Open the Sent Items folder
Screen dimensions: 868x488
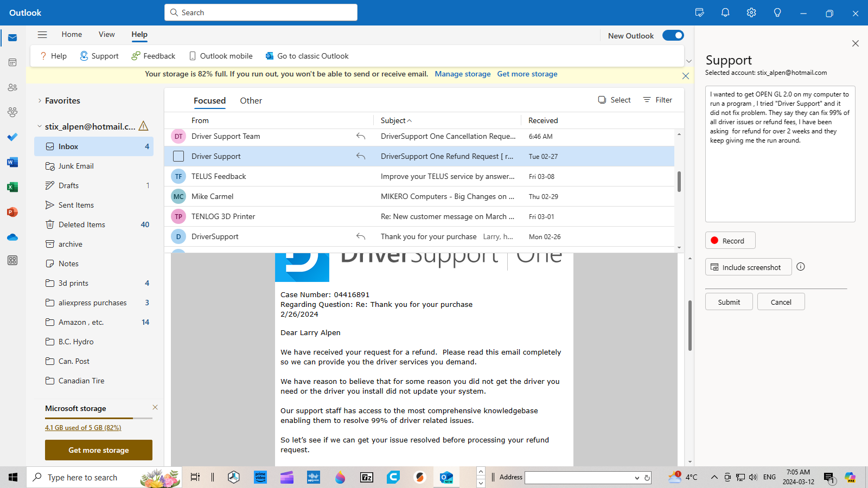tap(94, 205)
